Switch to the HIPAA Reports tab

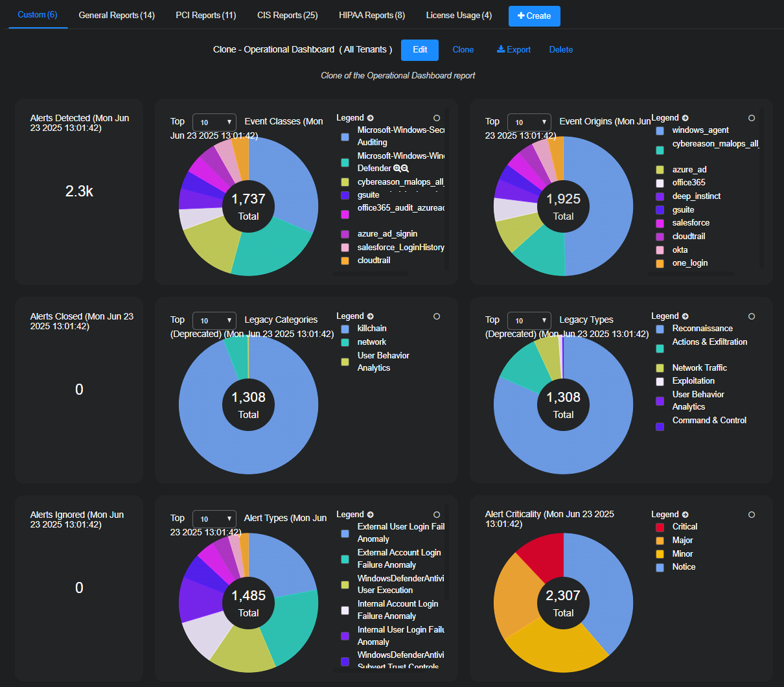click(371, 14)
